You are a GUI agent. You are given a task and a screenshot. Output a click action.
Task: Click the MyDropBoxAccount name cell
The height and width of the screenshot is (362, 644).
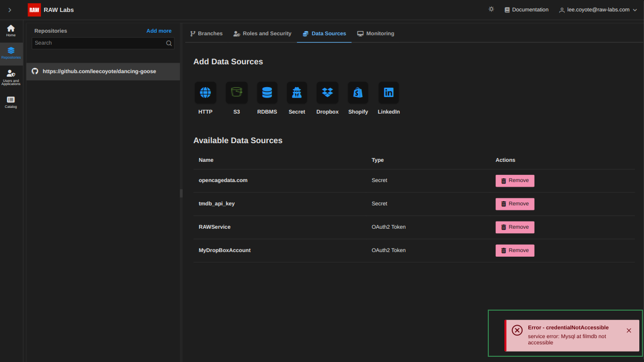[x=225, y=250]
